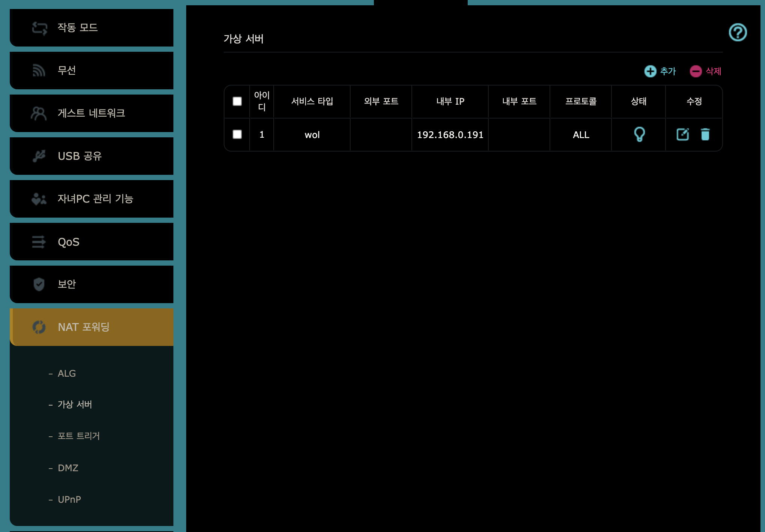Image resolution: width=765 pixels, height=532 pixels.
Task: Open the 포트 트리거 submenu
Action: 78,436
